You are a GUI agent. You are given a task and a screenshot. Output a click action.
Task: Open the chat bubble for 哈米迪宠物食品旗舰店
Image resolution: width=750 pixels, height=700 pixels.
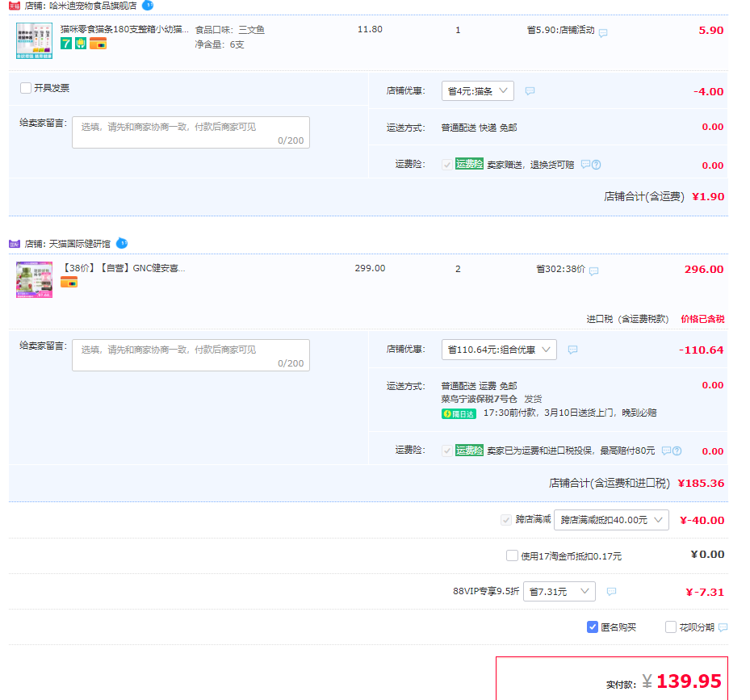click(x=148, y=6)
